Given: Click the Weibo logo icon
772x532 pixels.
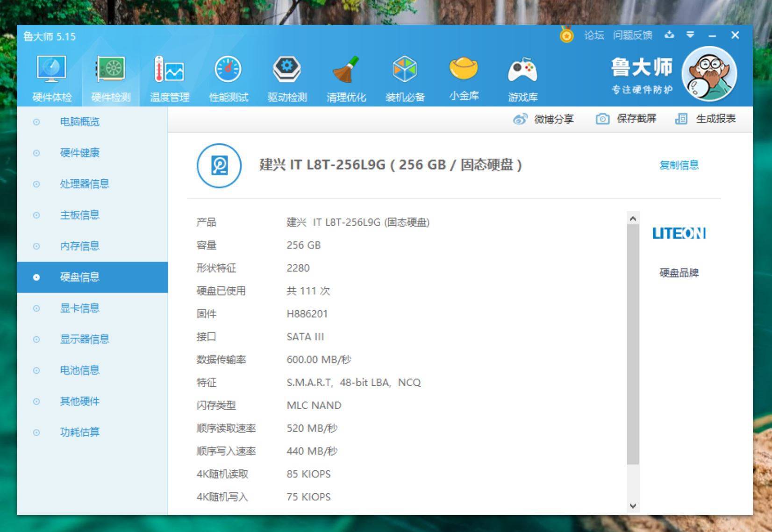Looking at the screenshot, I should coord(520,119).
